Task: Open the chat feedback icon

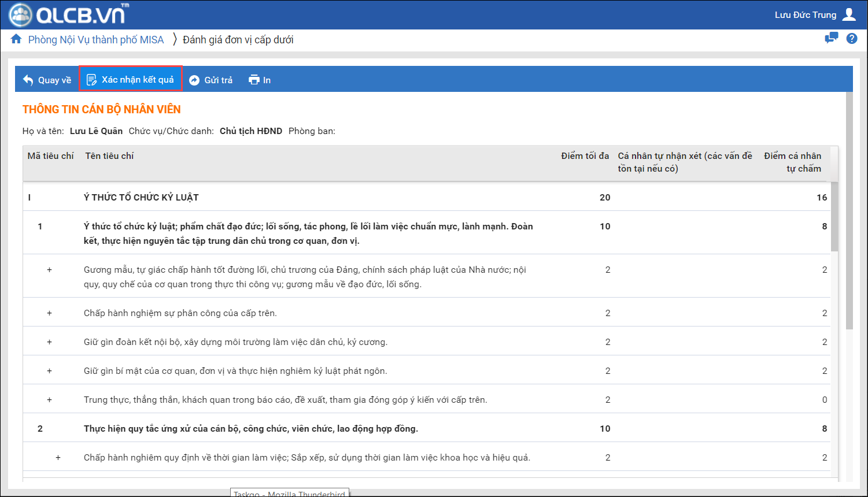Action: coord(831,38)
